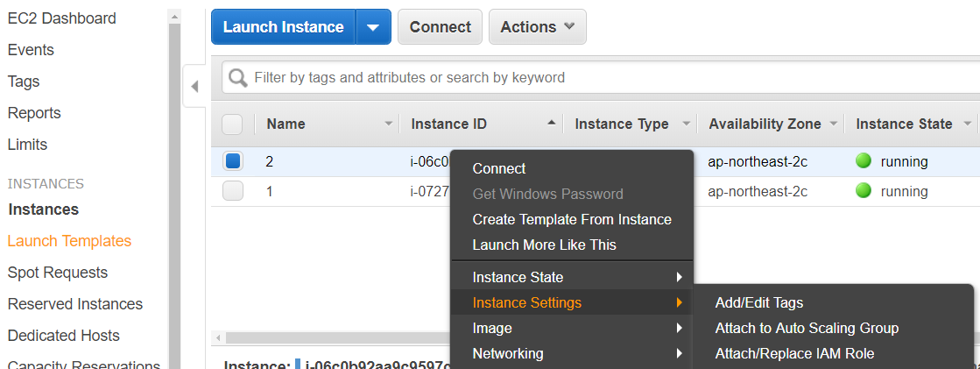Screen dimensions: 980x369
Task: Expand the Networking submenu
Action: [572, 353]
